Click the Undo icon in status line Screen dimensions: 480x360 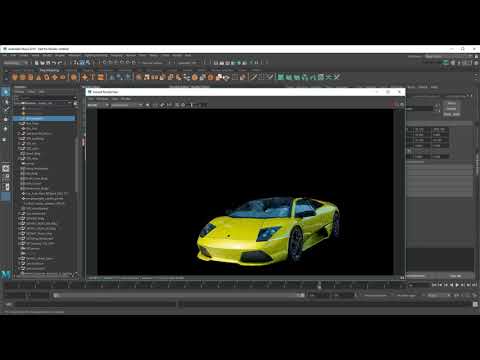(54, 63)
